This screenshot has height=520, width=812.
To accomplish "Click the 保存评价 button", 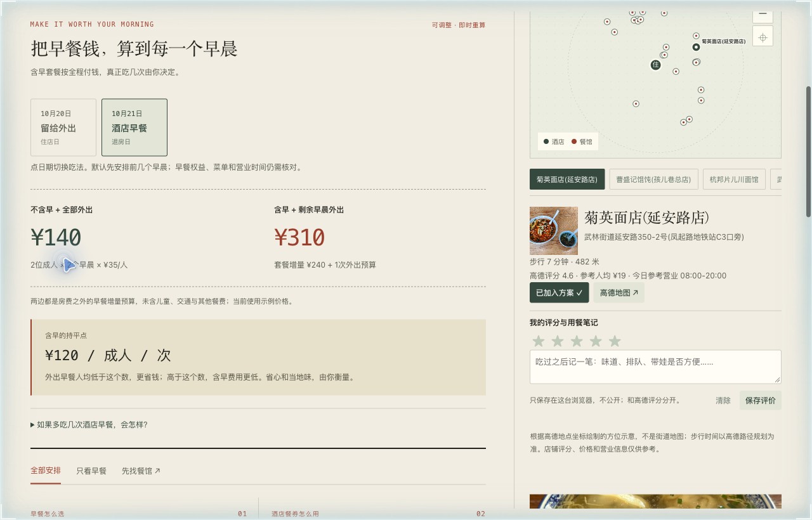I will click(761, 401).
